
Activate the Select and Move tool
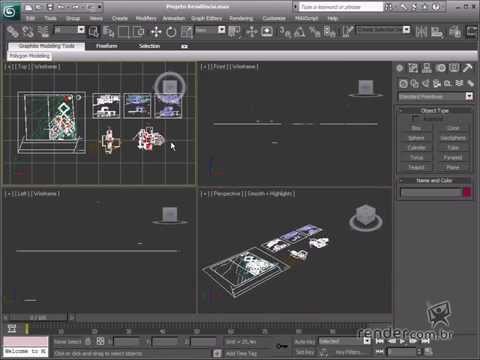[156, 32]
